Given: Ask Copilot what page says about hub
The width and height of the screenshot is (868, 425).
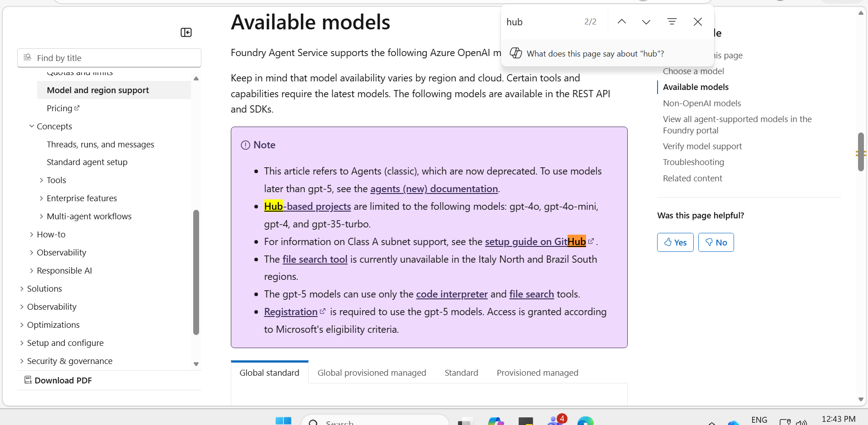Looking at the screenshot, I should click(607, 53).
